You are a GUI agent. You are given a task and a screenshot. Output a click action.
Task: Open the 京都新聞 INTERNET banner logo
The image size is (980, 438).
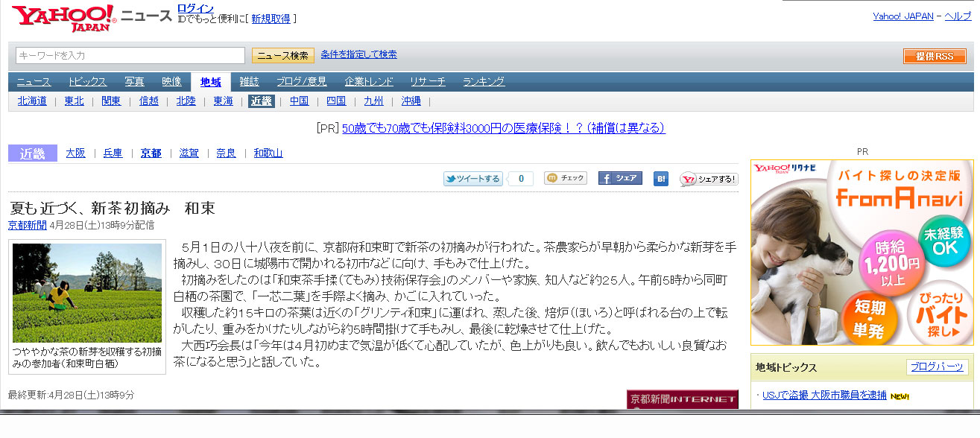(683, 399)
